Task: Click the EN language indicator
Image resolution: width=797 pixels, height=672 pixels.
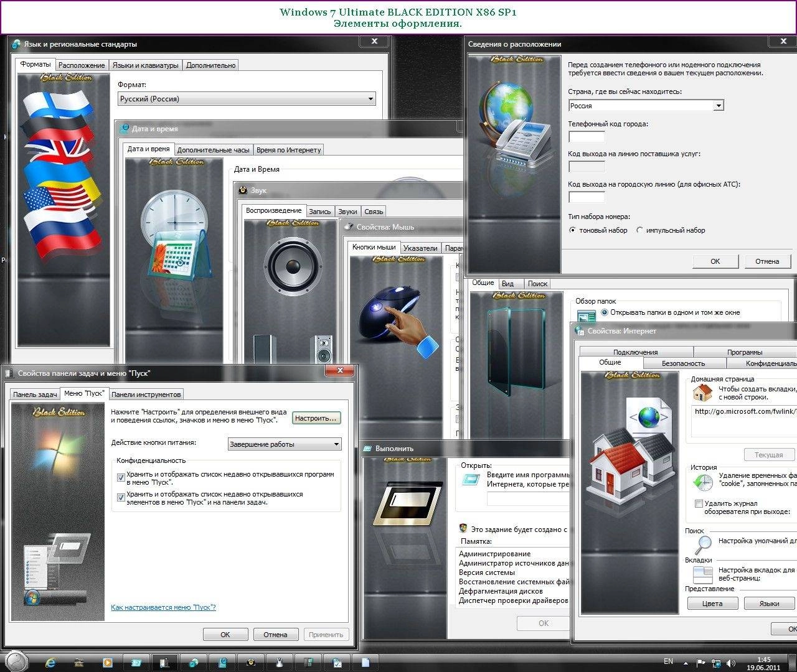Action: [668, 661]
